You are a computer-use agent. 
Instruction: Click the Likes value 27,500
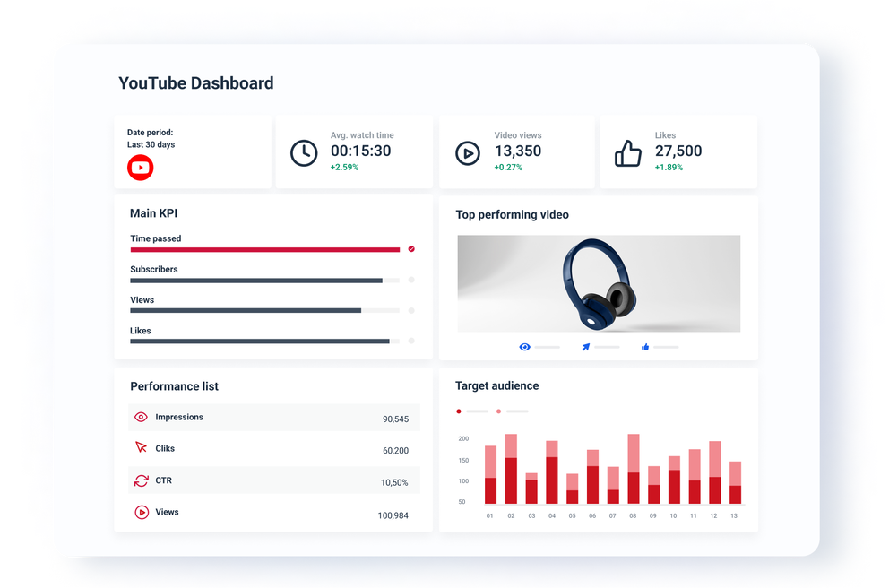678,151
